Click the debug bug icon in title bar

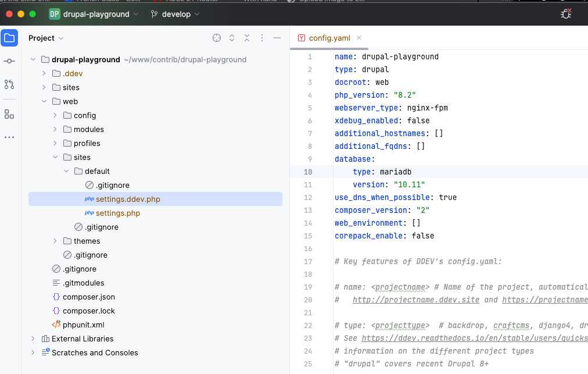566,14
